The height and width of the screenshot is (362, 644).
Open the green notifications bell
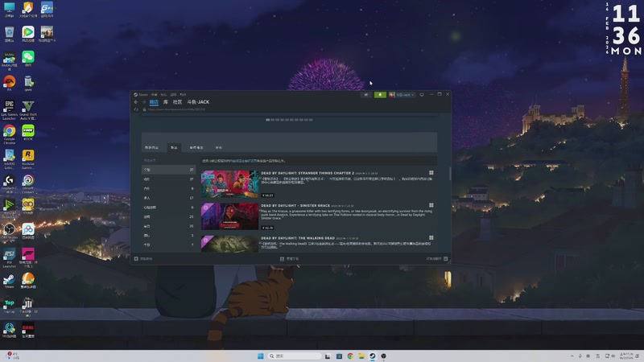380,95
